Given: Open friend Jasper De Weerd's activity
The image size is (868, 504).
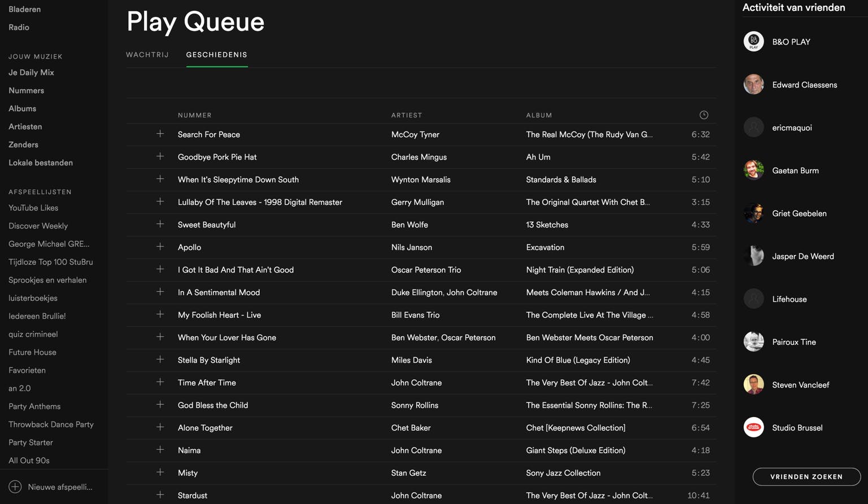Looking at the screenshot, I should pyautogui.click(x=803, y=256).
